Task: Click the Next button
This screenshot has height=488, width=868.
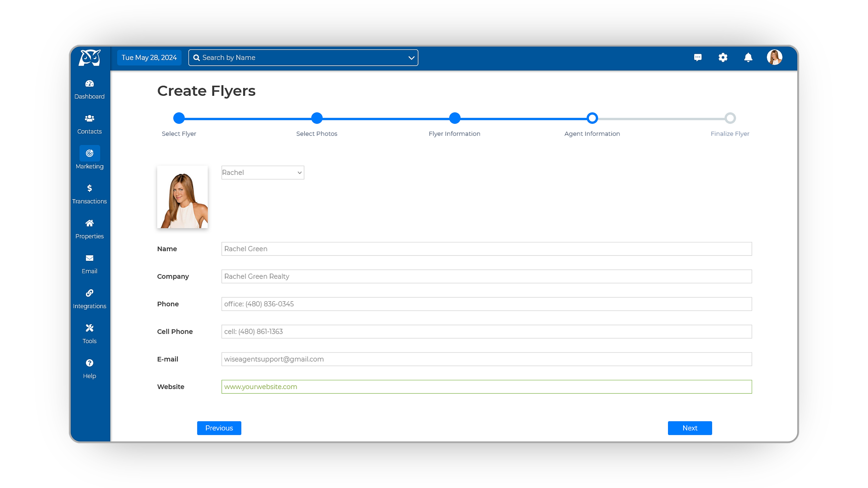Action: point(690,428)
